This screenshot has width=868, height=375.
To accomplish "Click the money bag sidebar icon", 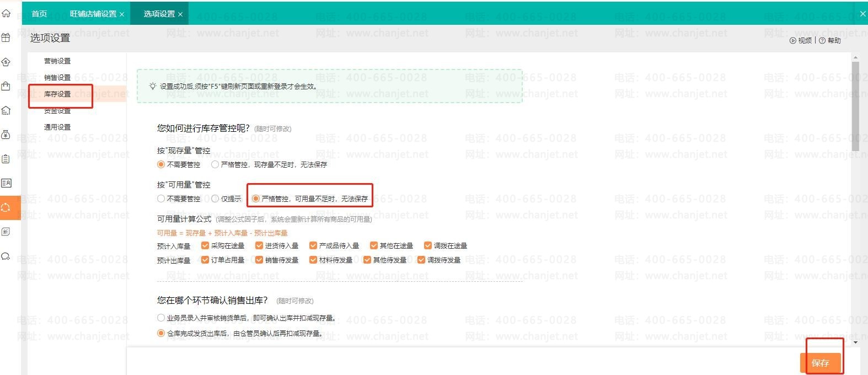I will tap(6, 135).
